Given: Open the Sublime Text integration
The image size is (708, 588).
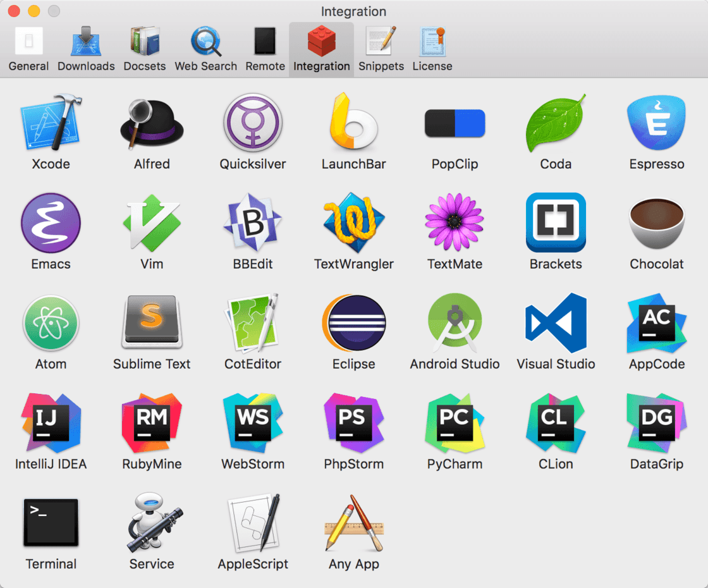Looking at the screenshot, I should pos(152,322).
